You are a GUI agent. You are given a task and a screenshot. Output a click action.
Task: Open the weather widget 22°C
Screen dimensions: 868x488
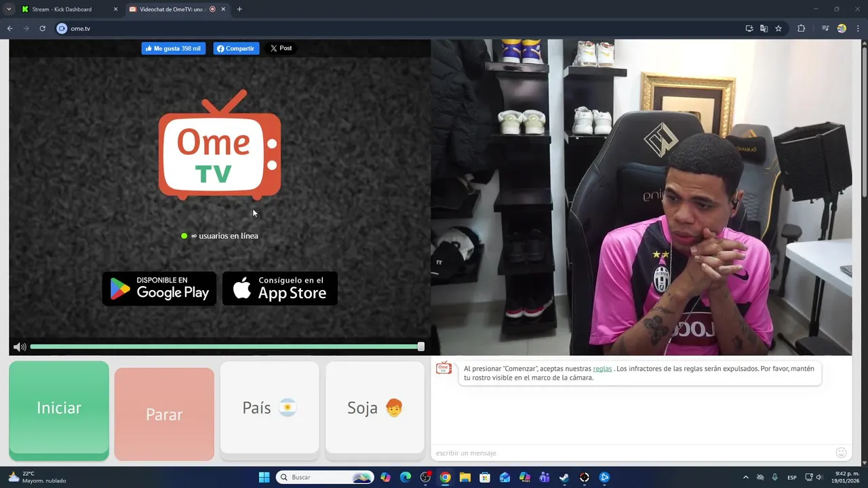coord(37,477)
